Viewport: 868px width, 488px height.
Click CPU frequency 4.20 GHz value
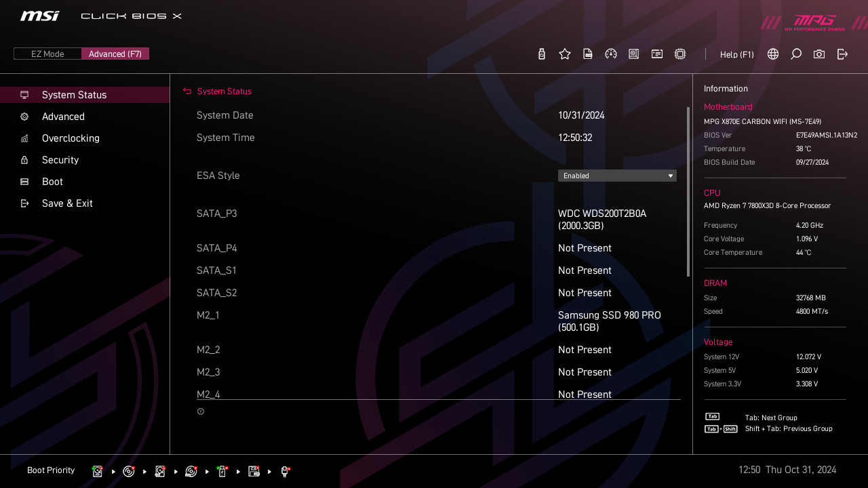[x=810, y=226]
